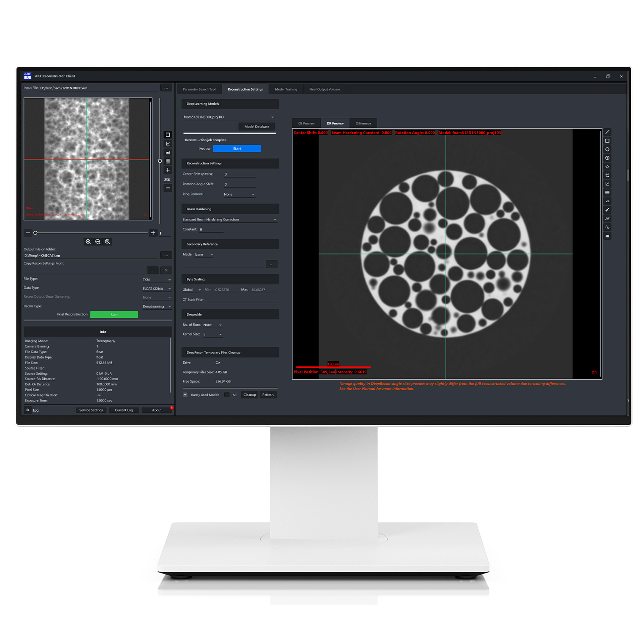Viewport: 644px width, 644px height.
Task: Switch to the Model Training tab
Action: 286,89
